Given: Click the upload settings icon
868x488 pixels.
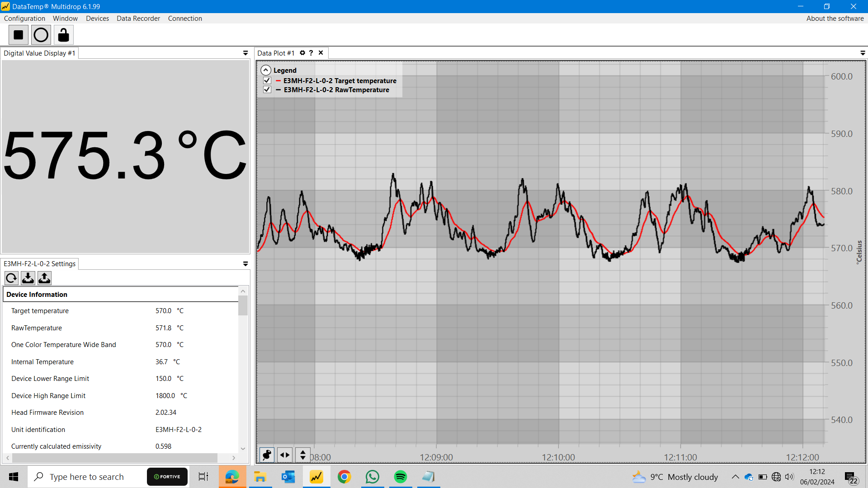Looking at the screenshot, I should click(x=44, y=278).
